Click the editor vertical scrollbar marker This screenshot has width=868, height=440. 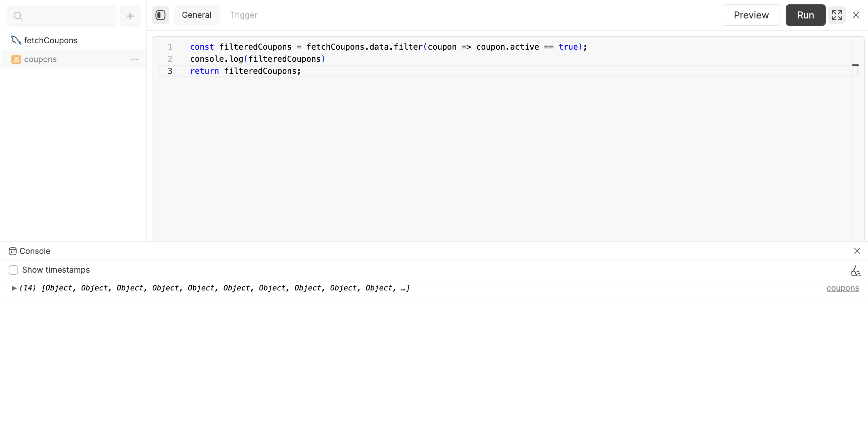[855, 65]
